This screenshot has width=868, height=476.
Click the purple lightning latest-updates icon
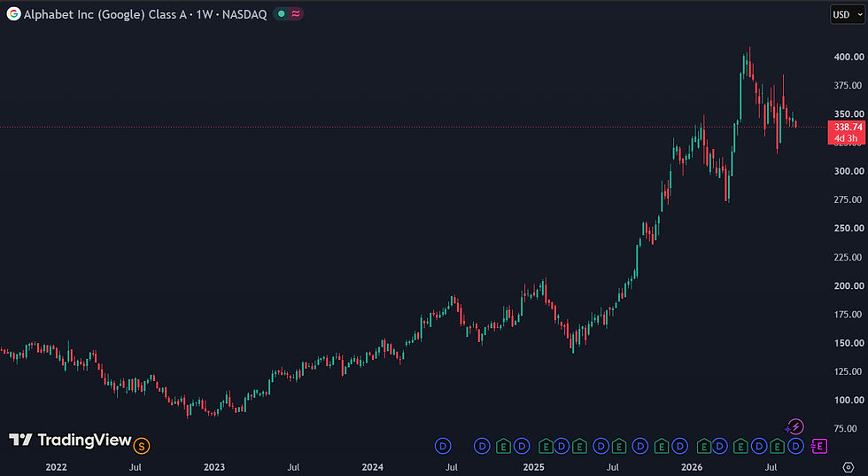(794, 427)
